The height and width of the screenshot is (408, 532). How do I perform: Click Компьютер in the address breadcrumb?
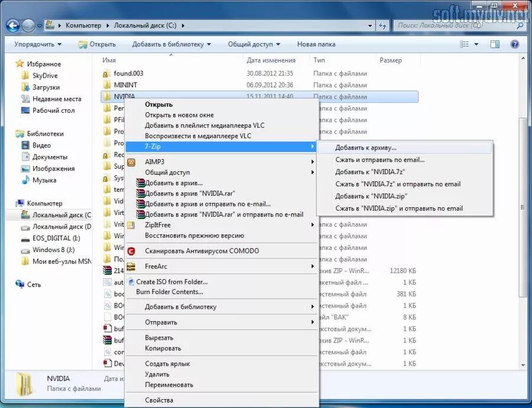coord(83,25)
